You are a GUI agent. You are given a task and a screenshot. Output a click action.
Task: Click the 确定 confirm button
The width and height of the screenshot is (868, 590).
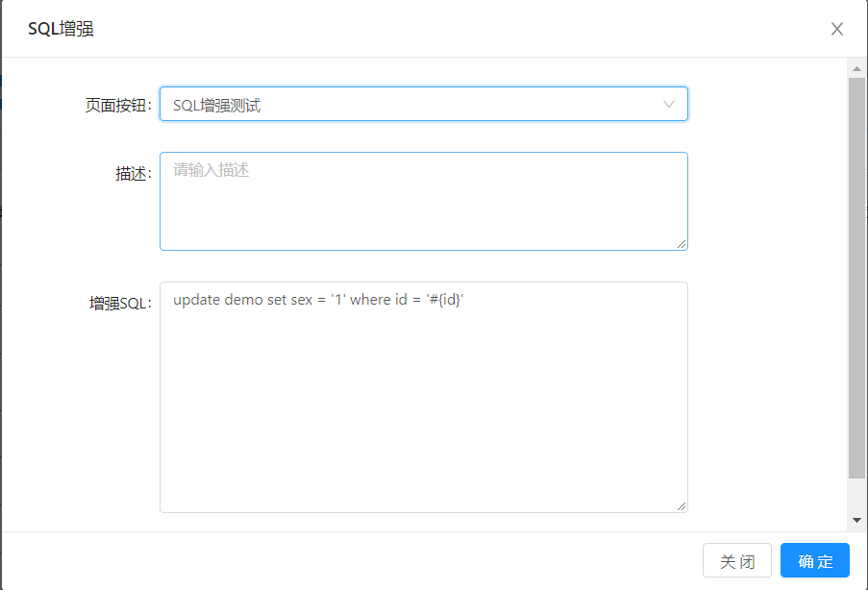point(814,560)
